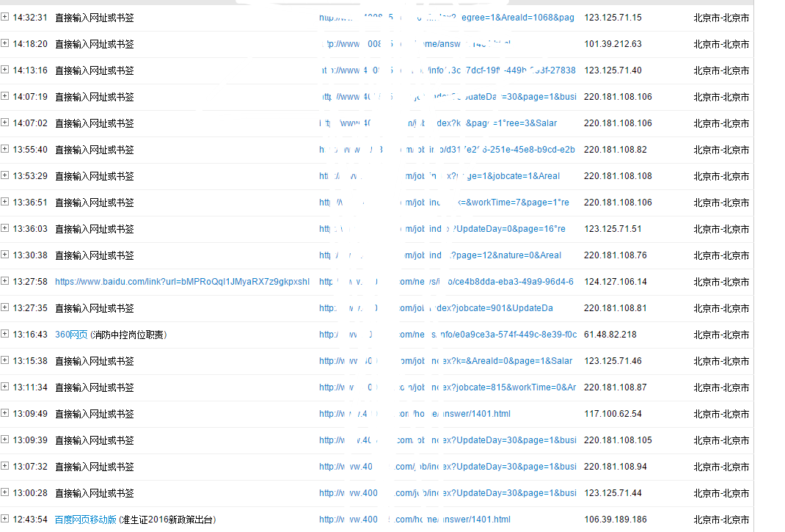Open entry URL in the 14:18:20 row
This screenshot has width=785, height=532.
point(415,44)
